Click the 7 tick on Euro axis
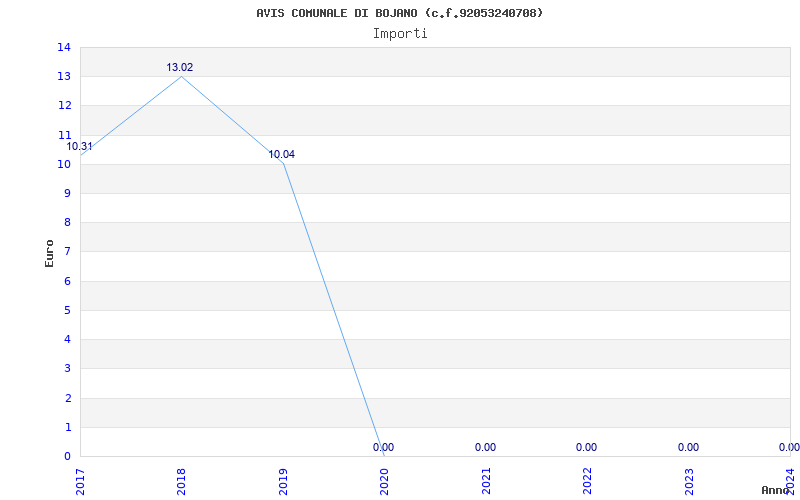800x500 pixels. click(68, 252)
